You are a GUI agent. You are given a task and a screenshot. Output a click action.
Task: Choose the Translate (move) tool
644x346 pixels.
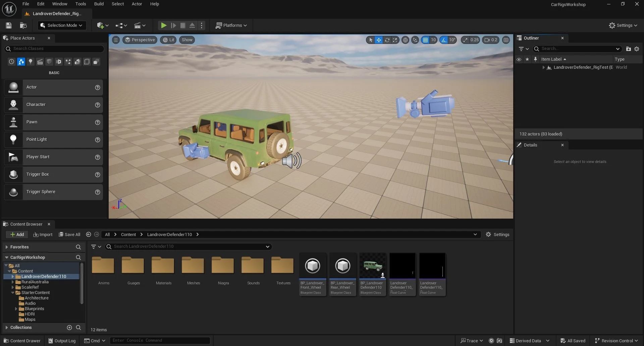379,40
